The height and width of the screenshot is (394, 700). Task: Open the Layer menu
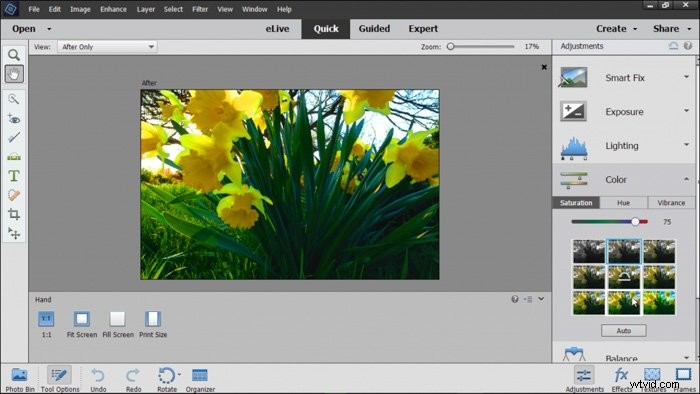click(x=146, y=9)
